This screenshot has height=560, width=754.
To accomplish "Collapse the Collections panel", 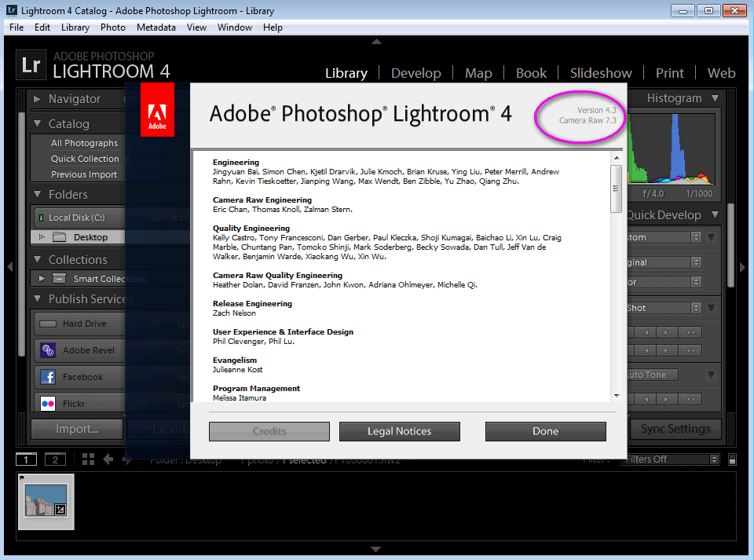I will point(37,259).
